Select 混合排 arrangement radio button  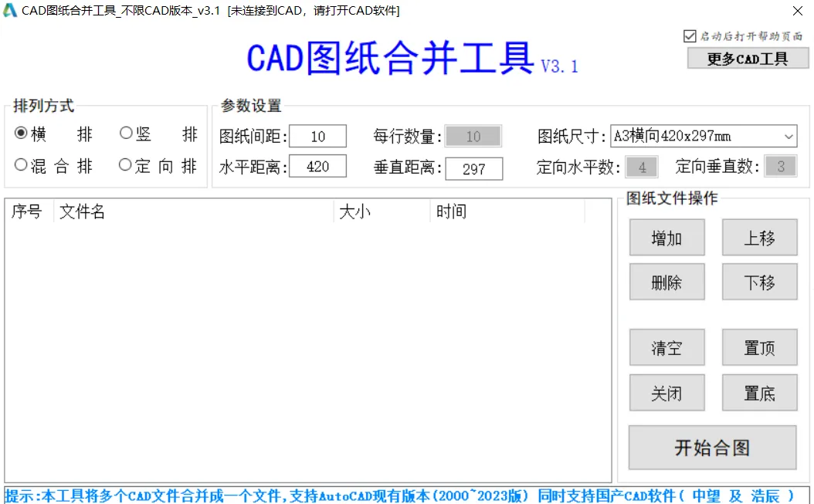tap(21, 165)
